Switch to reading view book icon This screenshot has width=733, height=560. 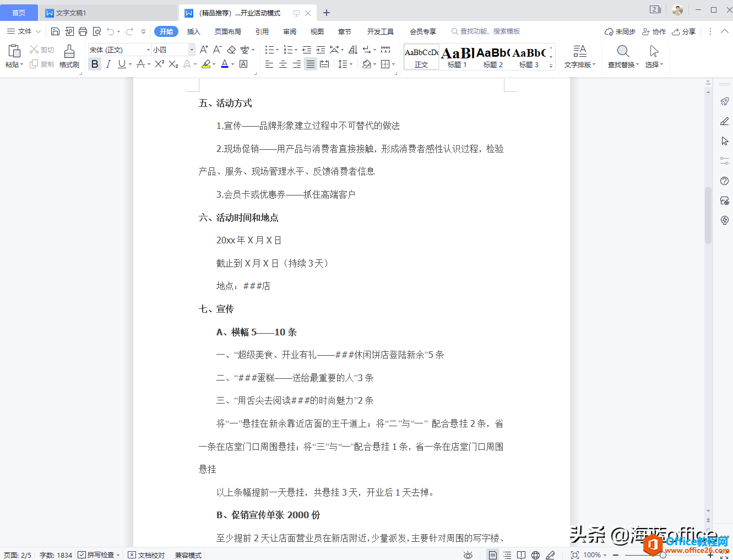[x=521, y=555]
